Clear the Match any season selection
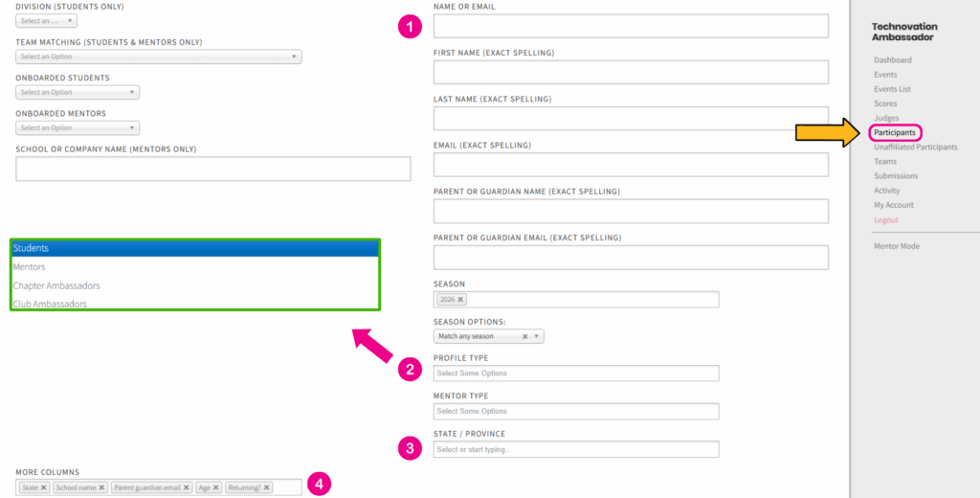Viewport: 980px width, 498px height. (x=524, y=337)
